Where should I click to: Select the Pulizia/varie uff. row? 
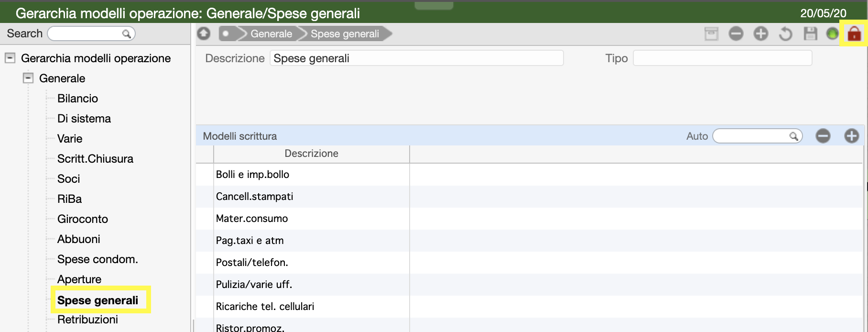pos(529,285)
